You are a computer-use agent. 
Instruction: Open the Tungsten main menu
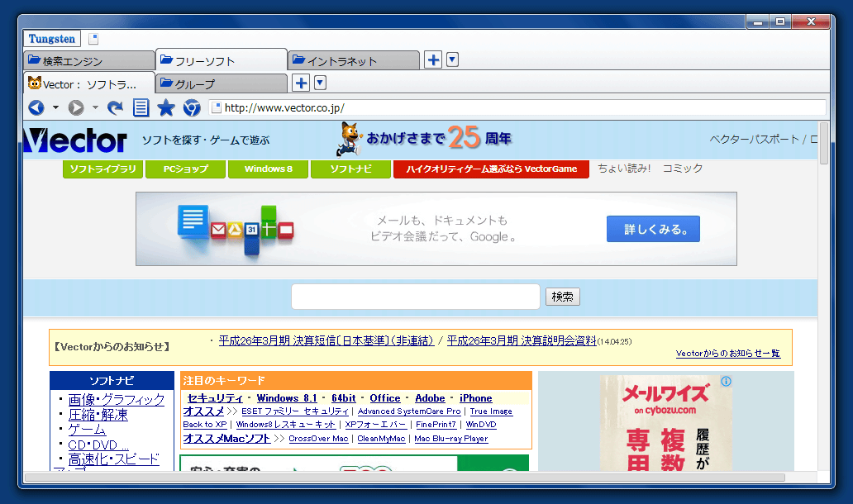52,39
